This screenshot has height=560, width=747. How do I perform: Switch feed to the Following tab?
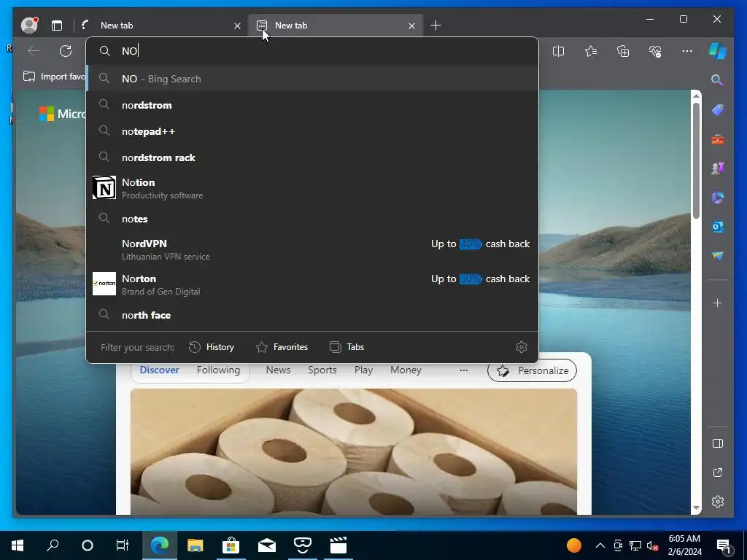(x=218, y=370)
